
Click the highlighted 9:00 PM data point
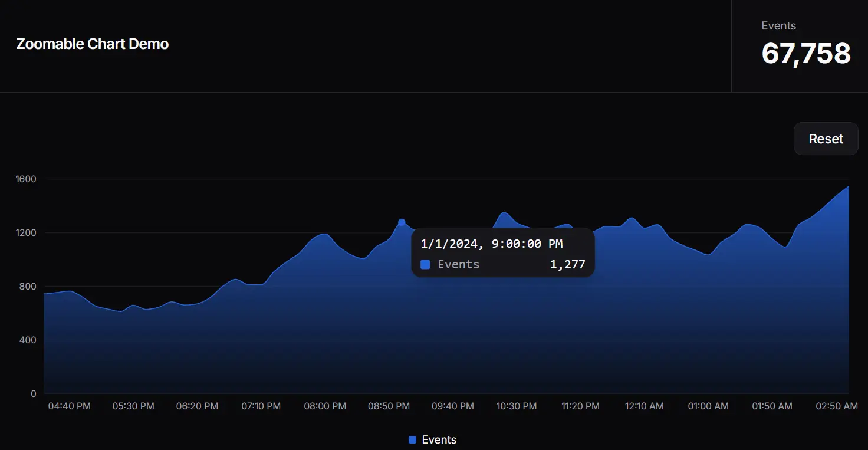click(402, 221)
